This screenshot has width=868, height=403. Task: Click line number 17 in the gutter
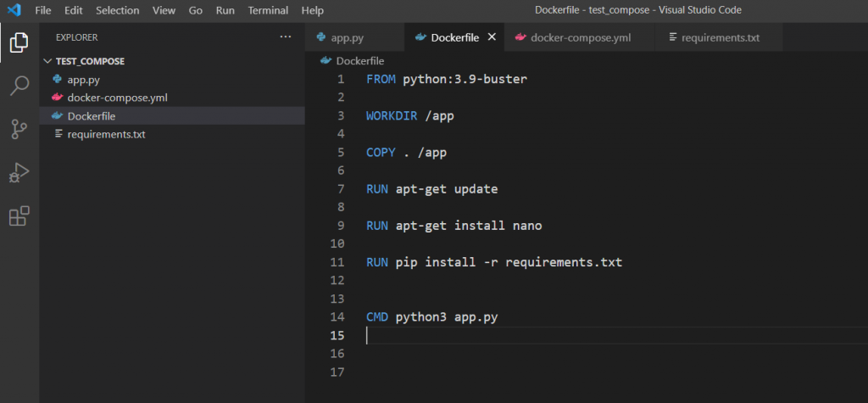point(337,372)
